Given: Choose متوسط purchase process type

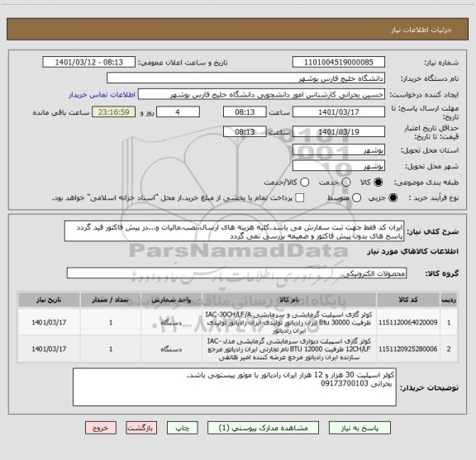Looking at the screenshot, I should click(356, 198).
